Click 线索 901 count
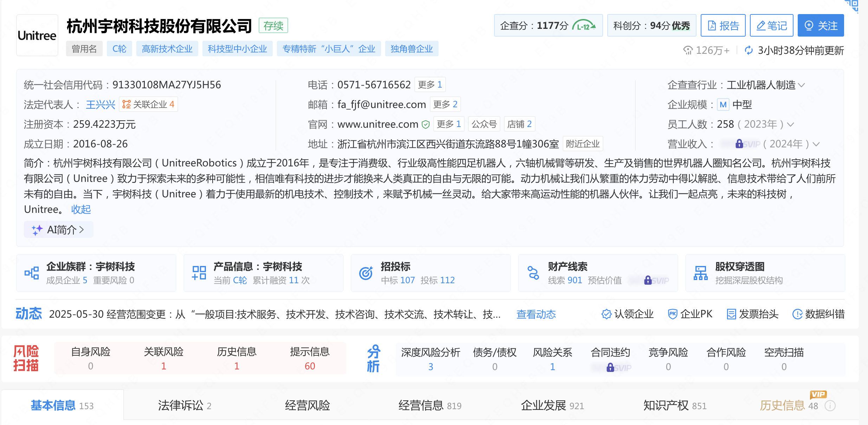This screenshot has width=868, height=425. pos(565,280)
